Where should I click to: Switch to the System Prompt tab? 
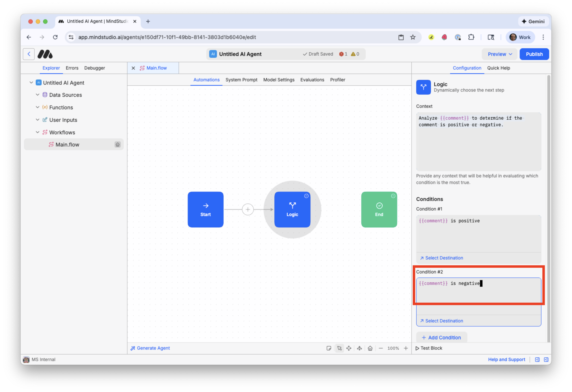pyautogui.click(x=241, y=80)
